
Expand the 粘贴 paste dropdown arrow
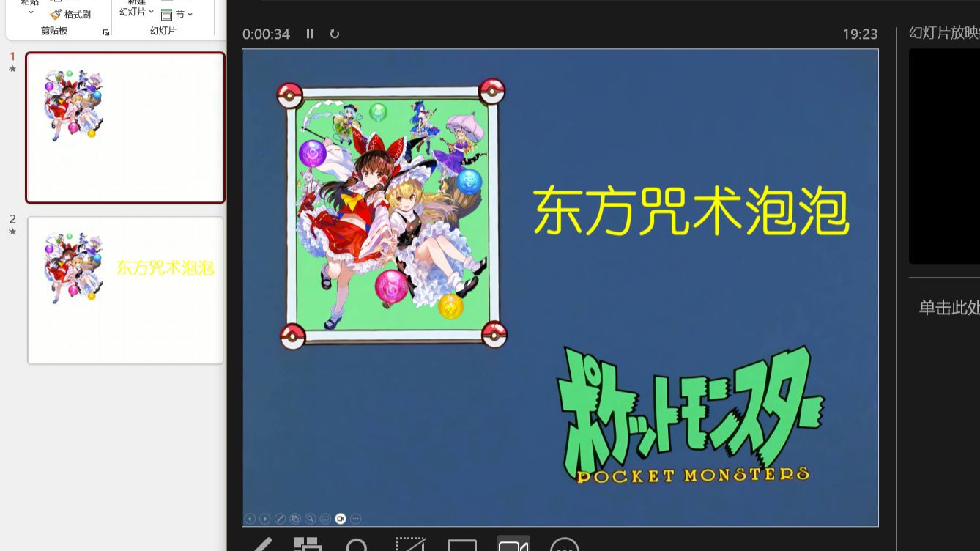31,12
